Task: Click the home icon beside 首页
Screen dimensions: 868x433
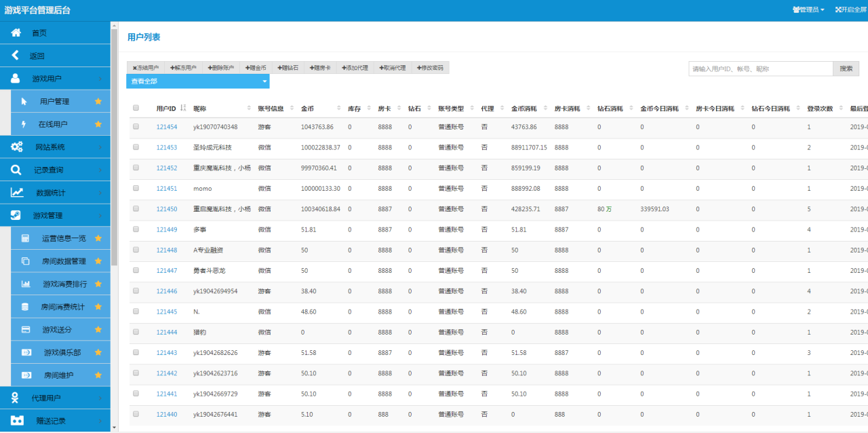Action: 16,33
